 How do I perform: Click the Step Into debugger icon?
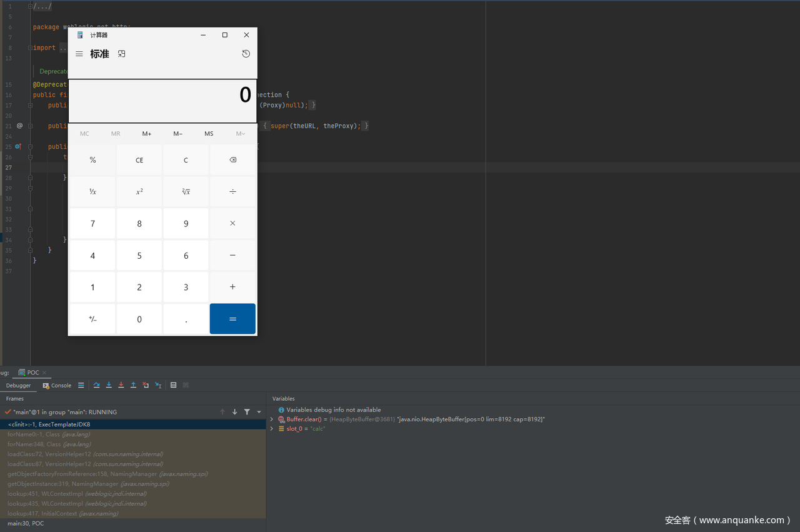[x=109, y=385]
